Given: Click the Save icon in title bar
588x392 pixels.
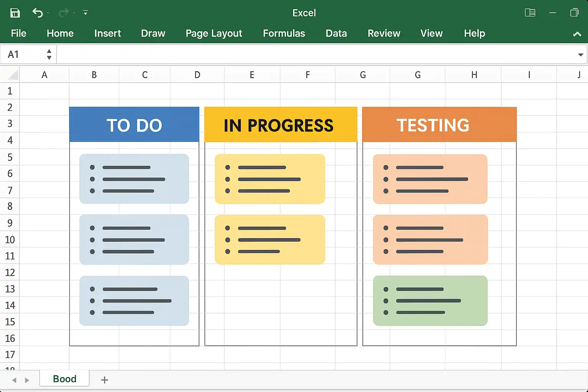Looking at the screenshot, I should click(15, 13).
